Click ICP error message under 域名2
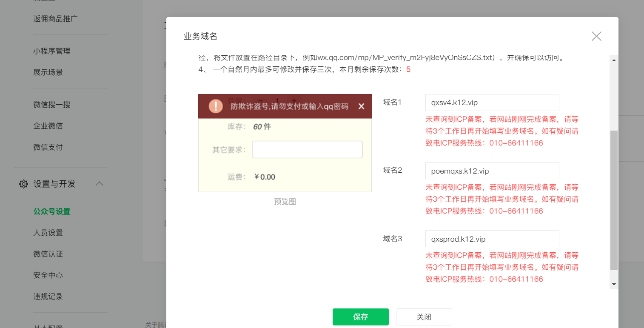This screenshot has height=328, width=644. click(502, 199)
